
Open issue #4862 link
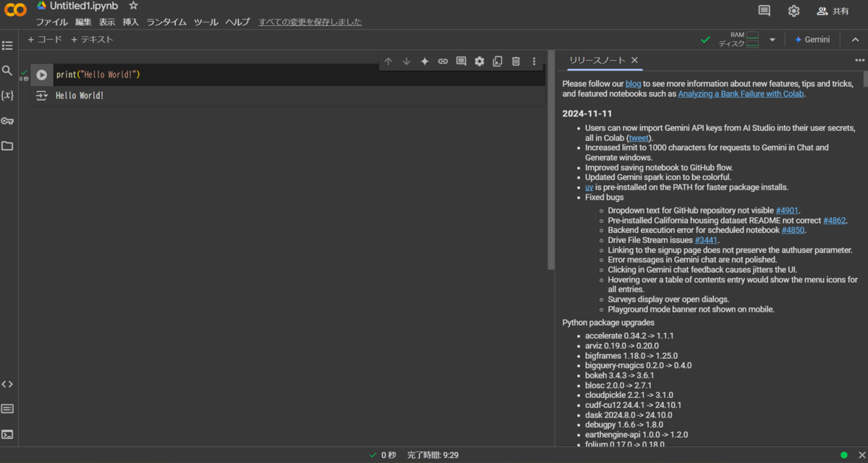click(x=835, y=221)
